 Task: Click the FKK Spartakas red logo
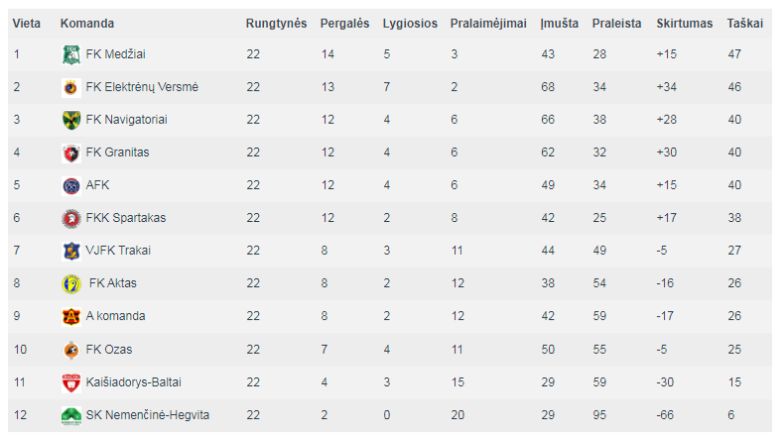[x=71, y=218]
